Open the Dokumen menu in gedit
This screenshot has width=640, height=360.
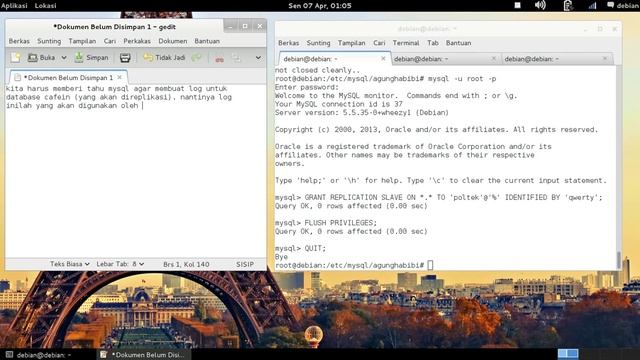pyautogui.click(x=173, y=41)
